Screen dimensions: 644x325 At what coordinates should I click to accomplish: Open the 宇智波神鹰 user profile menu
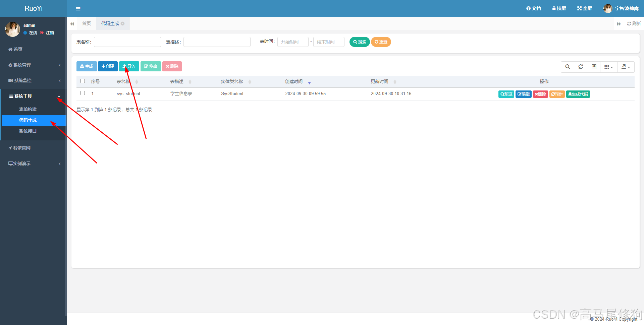[x=621, y=8]
